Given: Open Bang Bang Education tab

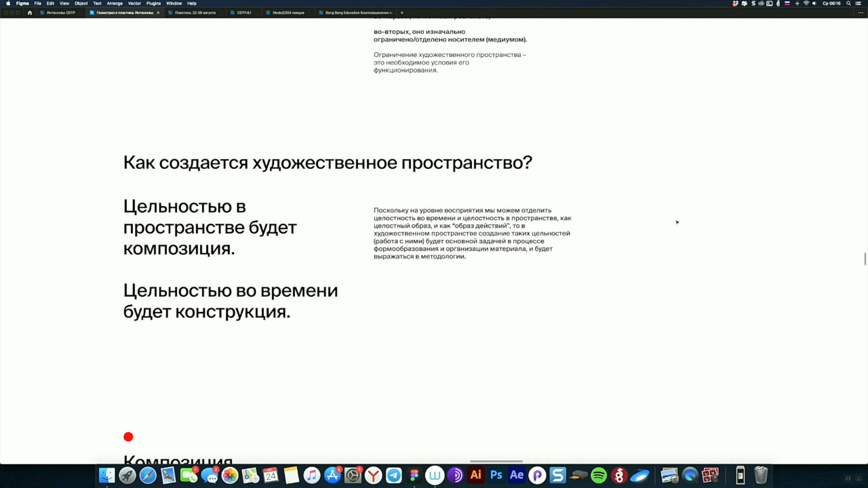Looking at the screenshot, I should 358,13.
